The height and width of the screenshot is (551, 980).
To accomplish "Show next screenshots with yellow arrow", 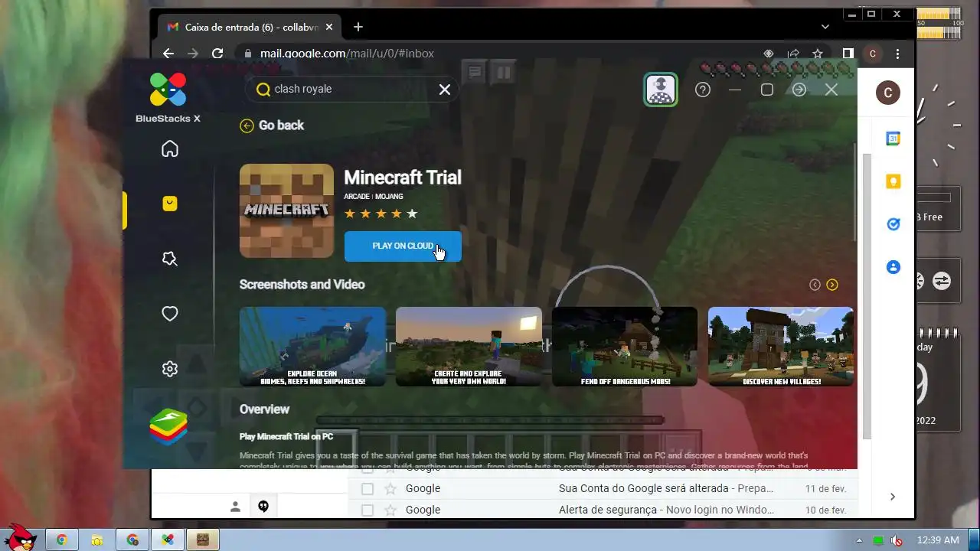I will [x=832, y=285].
